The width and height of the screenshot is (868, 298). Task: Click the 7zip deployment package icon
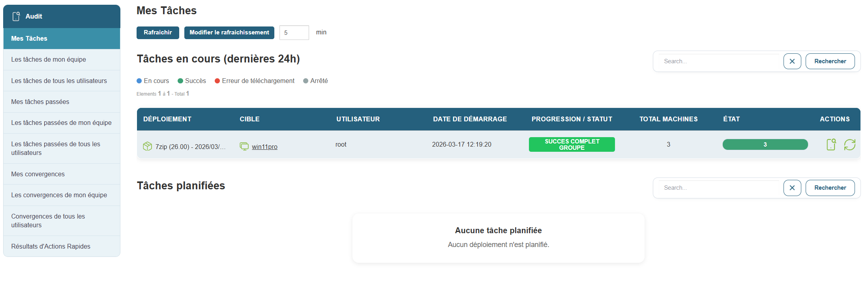147,146
